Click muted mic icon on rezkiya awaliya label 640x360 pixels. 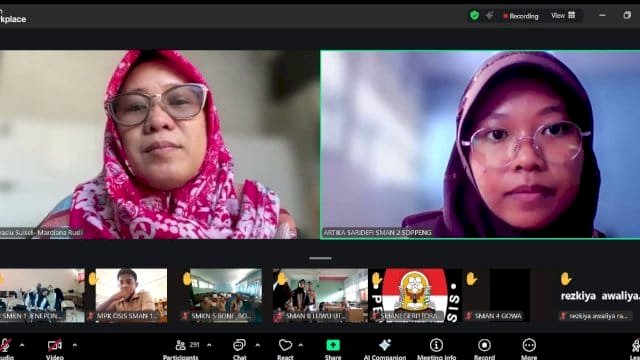point(564,316)
